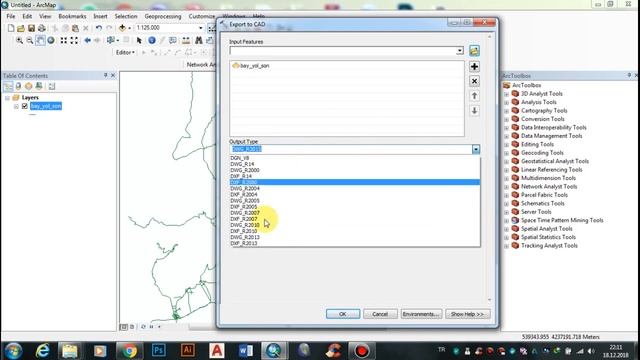This screenshot has width=640, height=360.
Task: Switch TOC to List By Selection
Action: 39,86
